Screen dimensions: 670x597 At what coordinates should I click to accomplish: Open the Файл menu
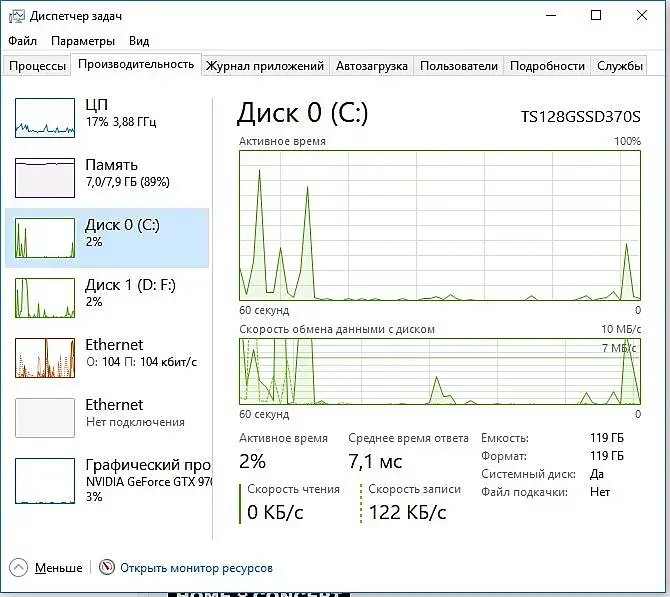click(22, 41)
